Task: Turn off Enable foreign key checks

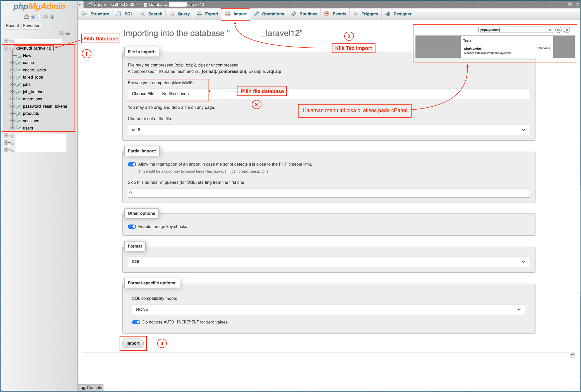Action: (132, 226)
